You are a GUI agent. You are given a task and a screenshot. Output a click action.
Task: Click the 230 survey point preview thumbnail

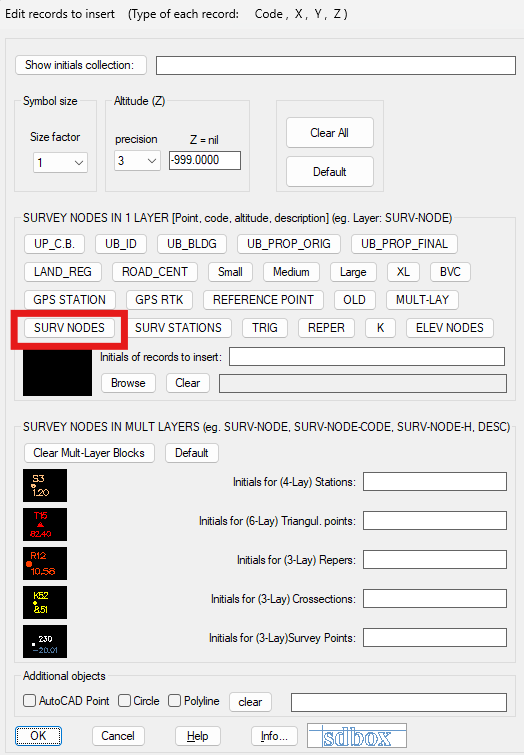[45, 641]
